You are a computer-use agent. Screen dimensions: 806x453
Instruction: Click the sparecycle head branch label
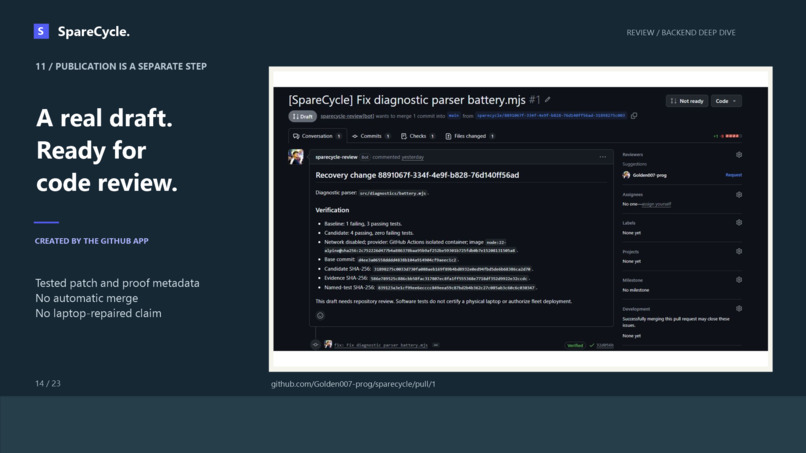pyautogui.click(x=551, y=116)
